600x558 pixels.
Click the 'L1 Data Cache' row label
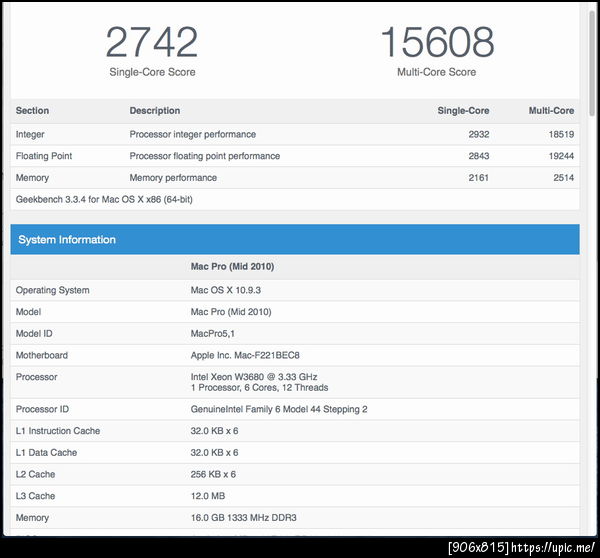click(x=46, y=452)
